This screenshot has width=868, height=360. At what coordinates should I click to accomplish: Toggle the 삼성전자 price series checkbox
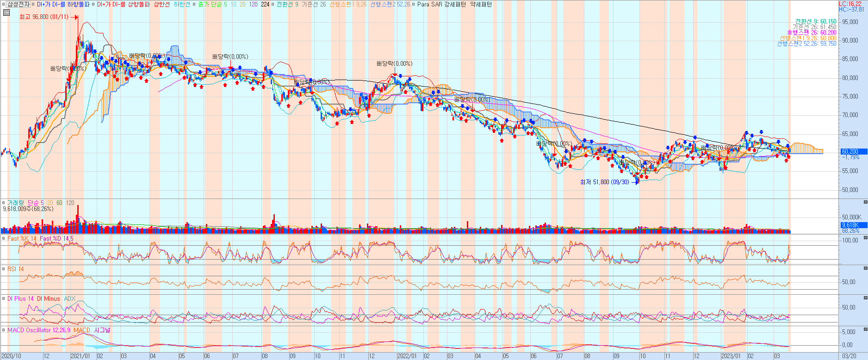4,5
